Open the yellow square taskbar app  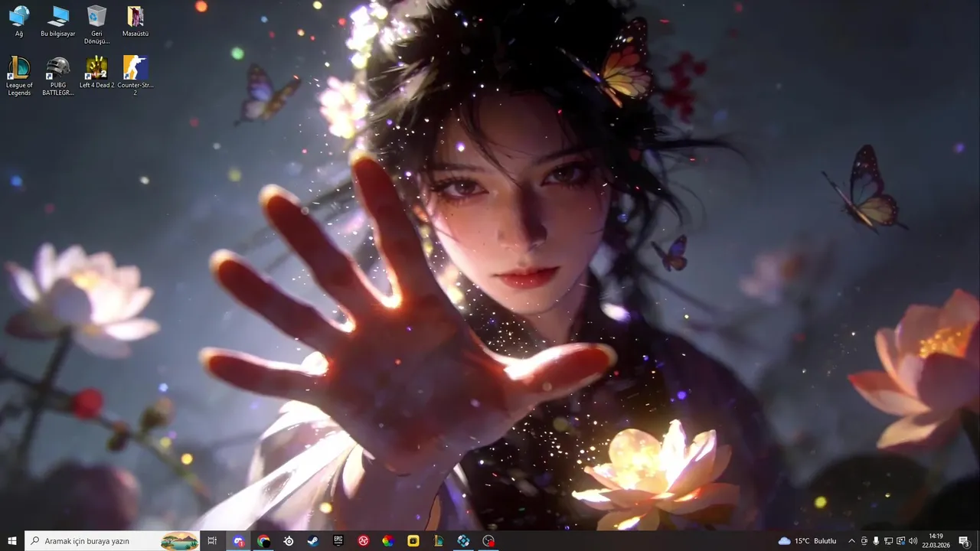413,541
